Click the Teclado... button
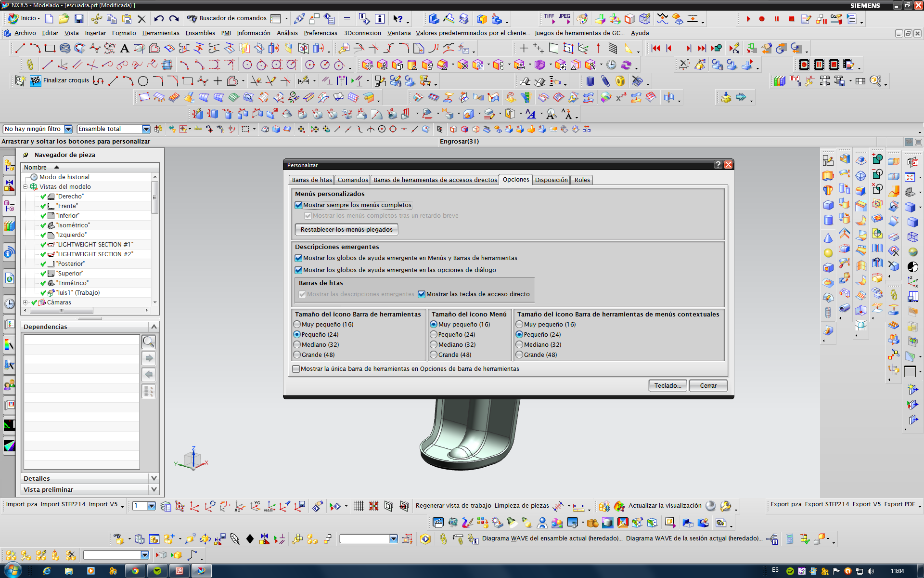Image resolution: width=924 pixels, height=578 pixels. 667,386
